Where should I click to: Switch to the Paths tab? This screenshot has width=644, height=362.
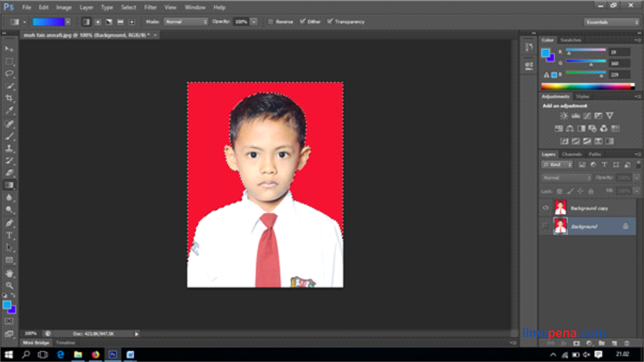(x=594, y=154)
